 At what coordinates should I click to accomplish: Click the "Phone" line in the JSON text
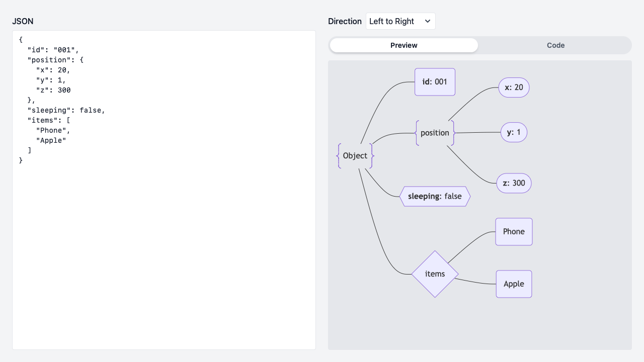[x=52, y=130]
